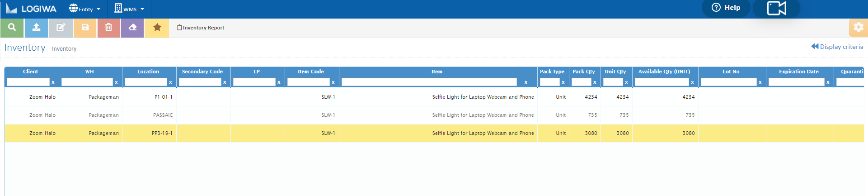
Task: Click the purple eraser clear button
Action: 133,28
